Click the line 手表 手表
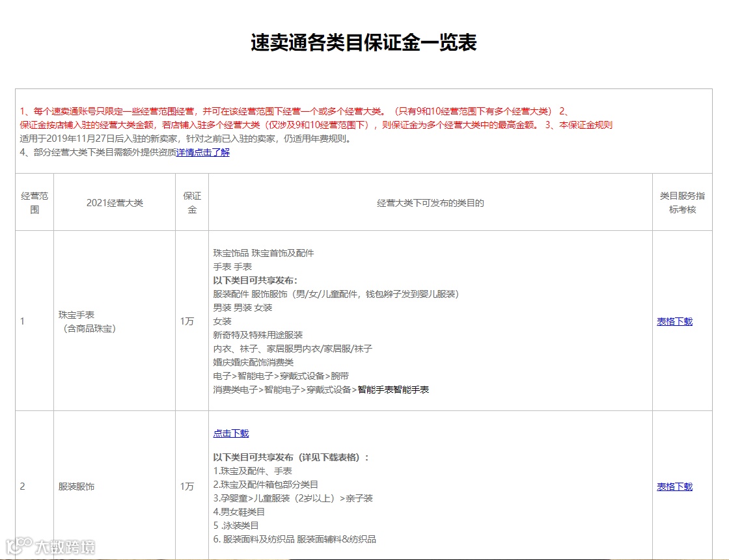729x560 pixels. pyautogui.click(x=232, y=267)
